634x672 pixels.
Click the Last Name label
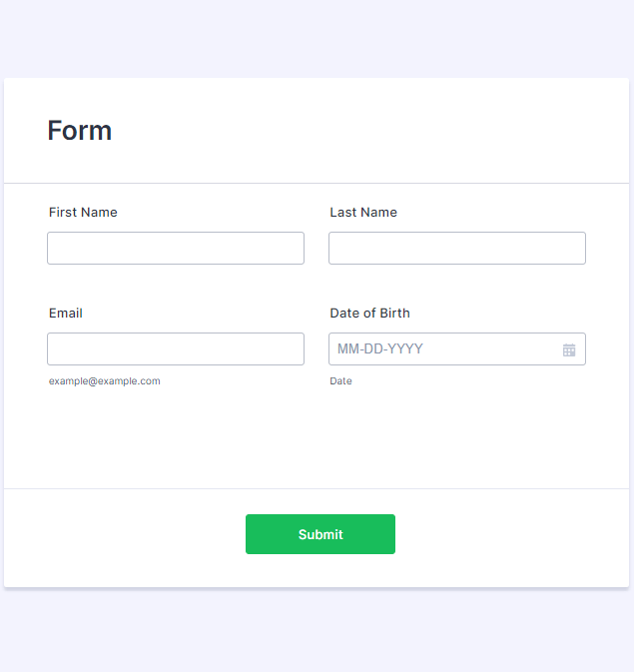pos(363,212)
